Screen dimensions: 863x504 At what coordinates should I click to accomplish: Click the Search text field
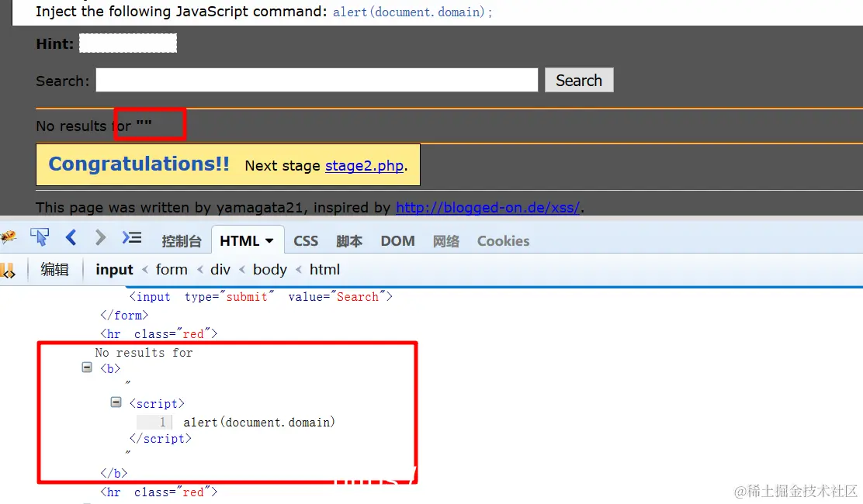[317, 80]
